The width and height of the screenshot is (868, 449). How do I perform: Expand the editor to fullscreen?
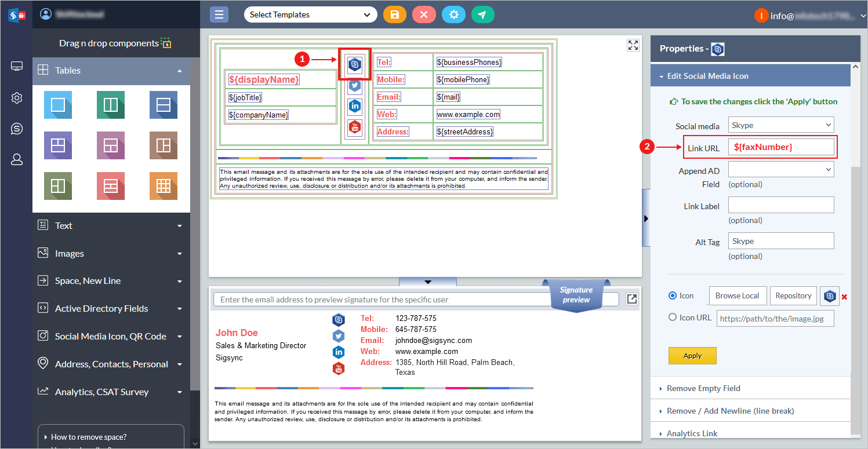click(x=633, y=45)
